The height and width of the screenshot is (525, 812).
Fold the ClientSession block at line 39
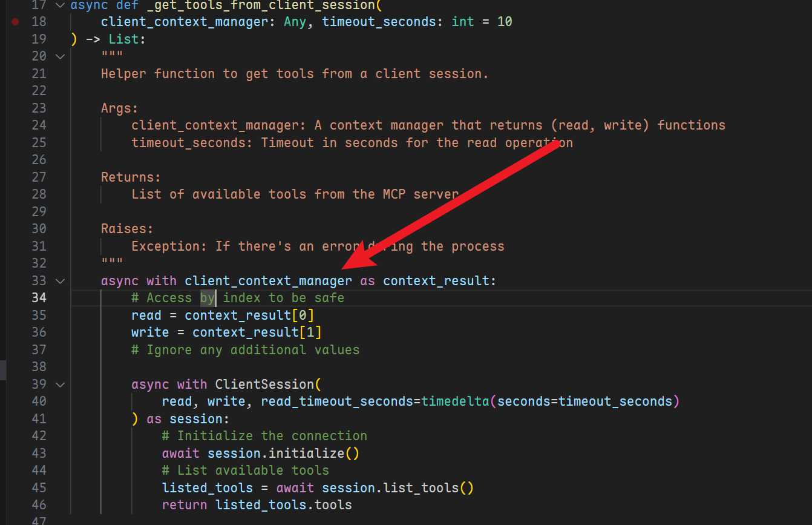[59, 385]
